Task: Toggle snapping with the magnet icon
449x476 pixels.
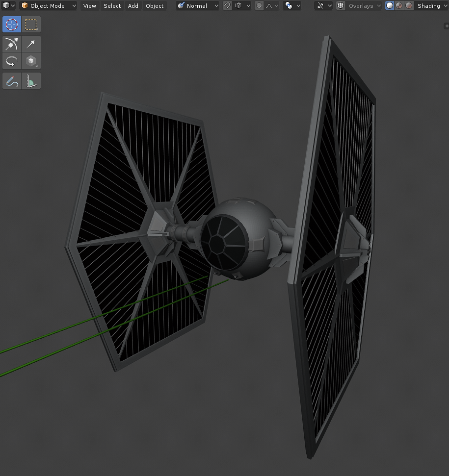Action: coord(227,5)
